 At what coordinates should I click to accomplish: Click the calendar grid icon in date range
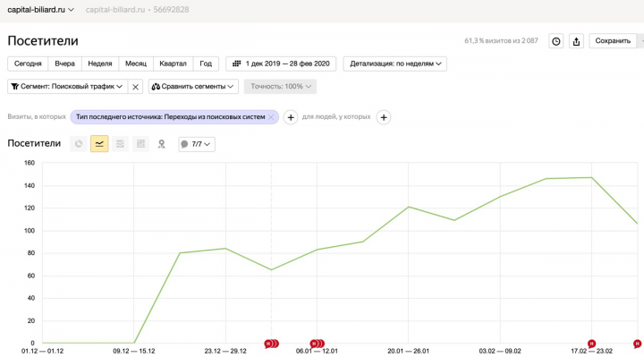236,64
